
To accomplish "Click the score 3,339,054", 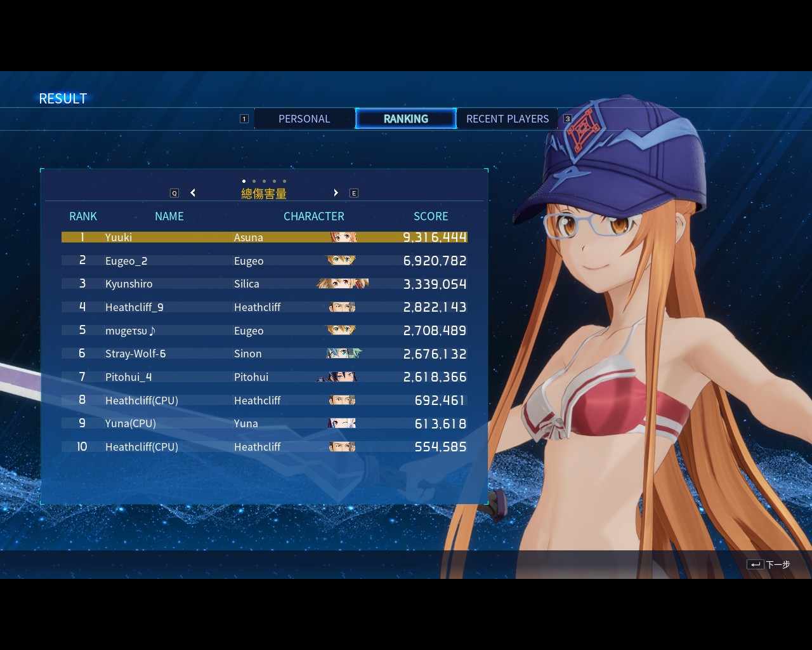I will coord(435,284).
